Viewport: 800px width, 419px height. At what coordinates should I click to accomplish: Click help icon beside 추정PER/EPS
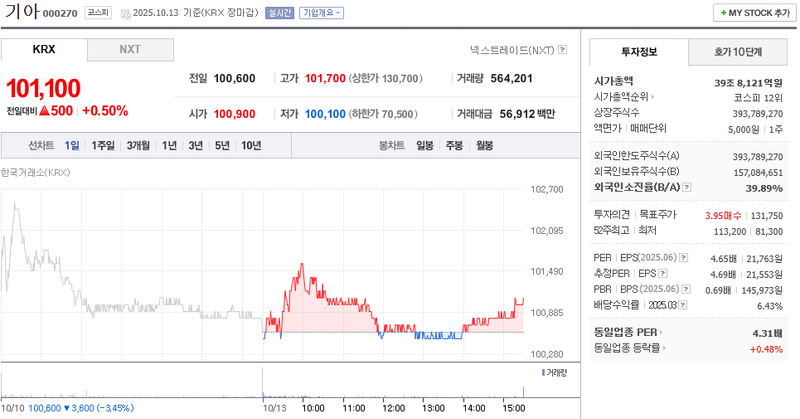click(663, 273)
